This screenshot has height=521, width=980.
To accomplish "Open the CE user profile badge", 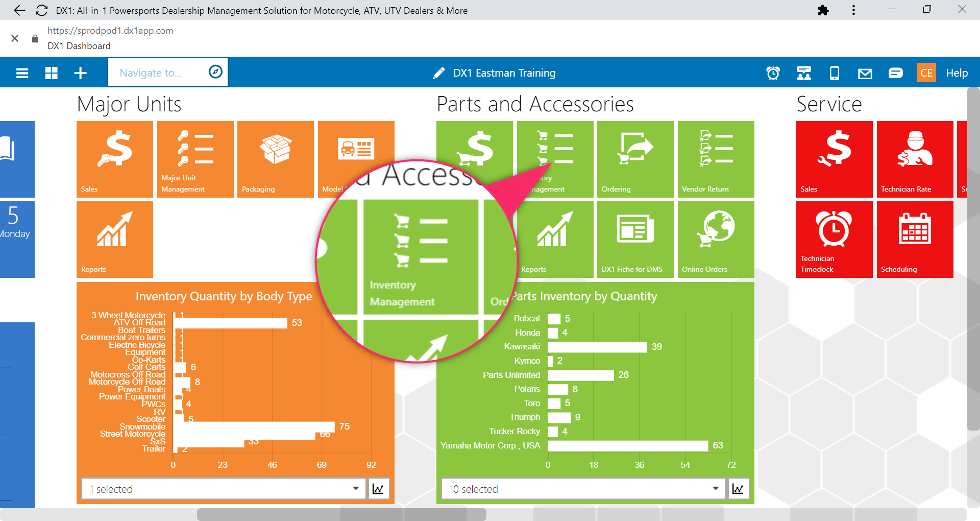I will point(926,73).
